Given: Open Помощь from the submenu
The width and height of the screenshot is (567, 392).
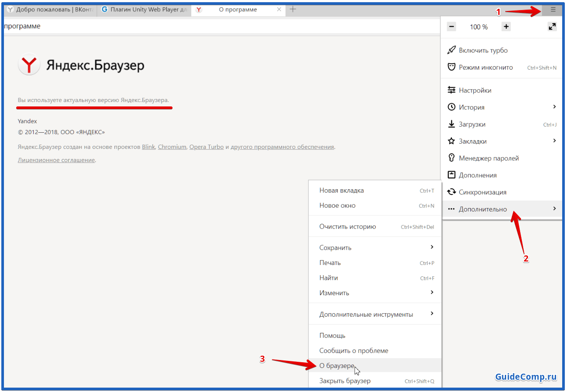Looking at the screenshot, I should click(x=375, y=335).
